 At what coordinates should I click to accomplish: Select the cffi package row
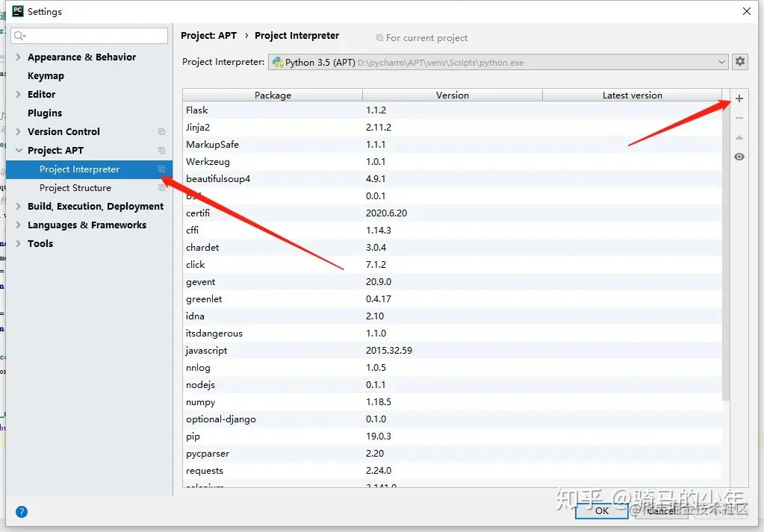(453, 231)
